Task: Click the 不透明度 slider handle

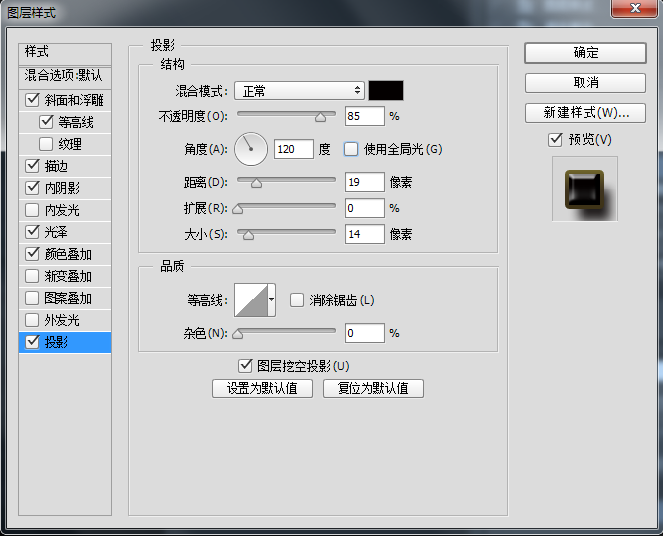Action: coord(321,117)
